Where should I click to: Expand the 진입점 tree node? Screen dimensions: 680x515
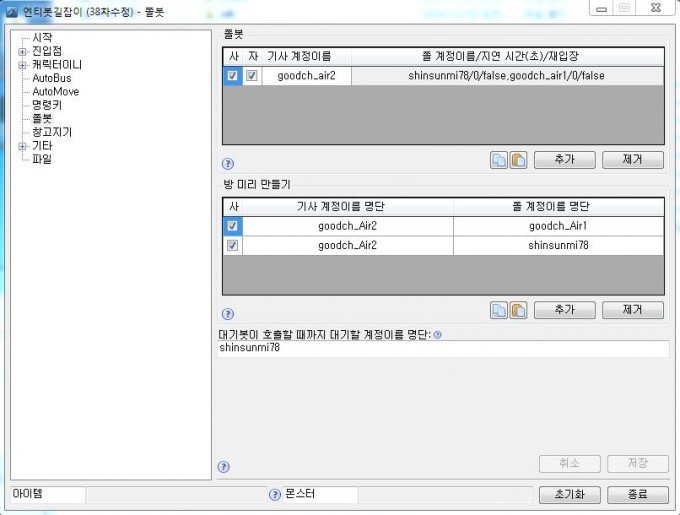22,51
